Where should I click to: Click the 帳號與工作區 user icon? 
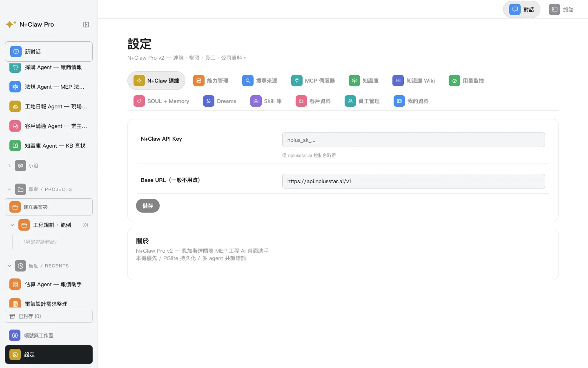15,335
